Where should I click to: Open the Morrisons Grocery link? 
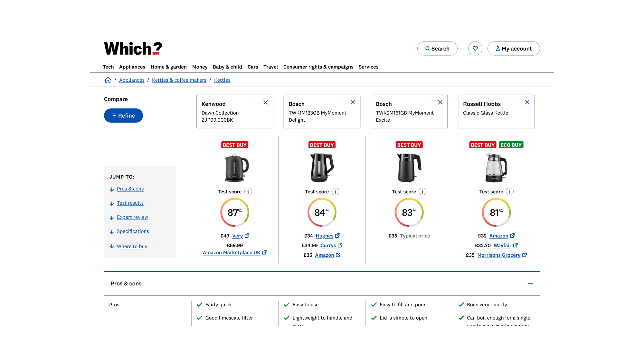tap(502, 255)
